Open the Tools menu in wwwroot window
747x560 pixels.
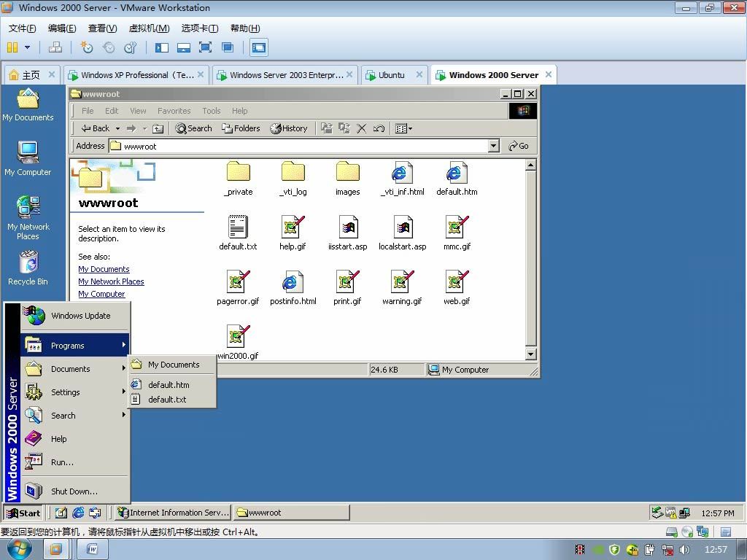tap(211, 111)
